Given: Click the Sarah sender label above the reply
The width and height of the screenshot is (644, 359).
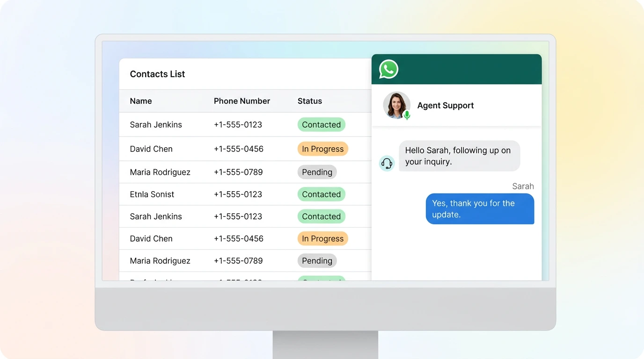Looking at the screenshot, I should (523, 186).
